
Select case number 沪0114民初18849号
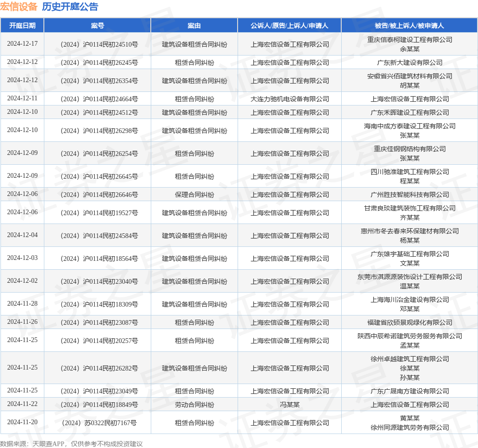click(x=99, y=405)
